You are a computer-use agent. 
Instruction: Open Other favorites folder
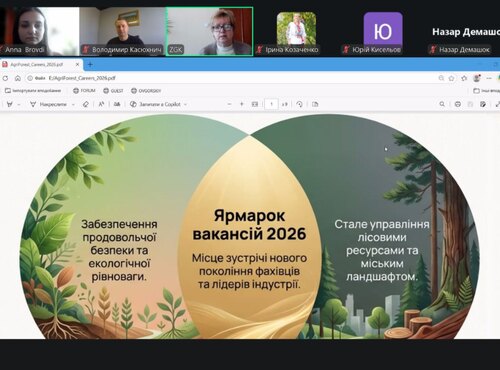[x=487, y=91]
